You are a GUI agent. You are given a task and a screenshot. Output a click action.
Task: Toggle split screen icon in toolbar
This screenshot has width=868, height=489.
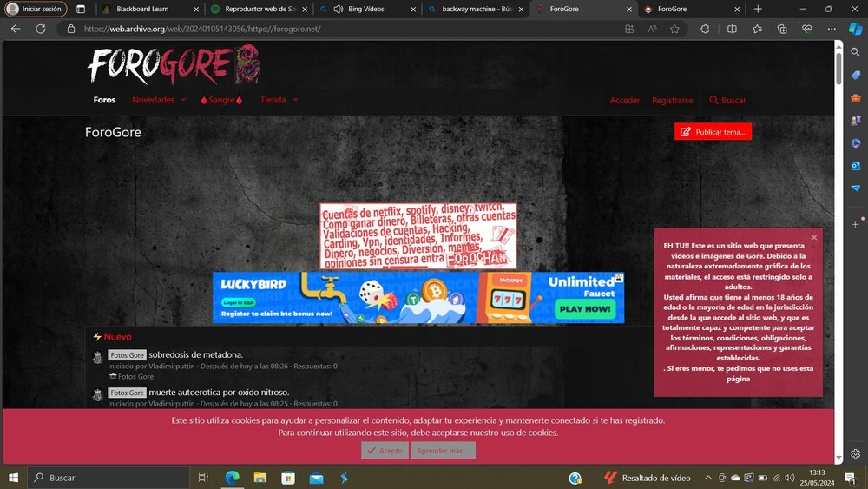(732, 29)
